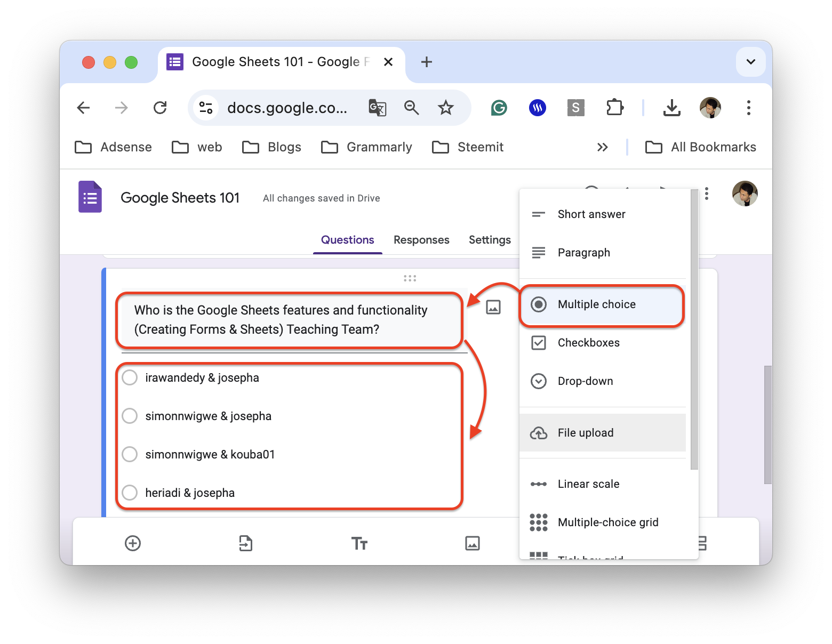Click the address bar URL

point(287,108)
